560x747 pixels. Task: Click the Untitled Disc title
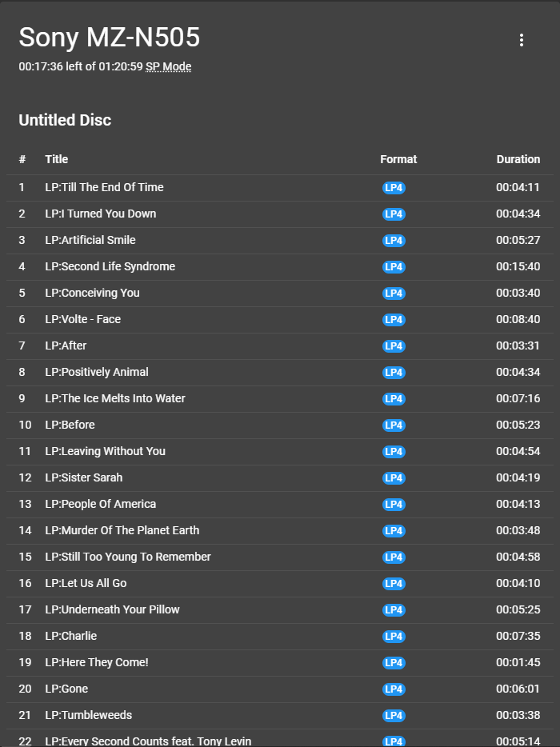click(65, 120)
